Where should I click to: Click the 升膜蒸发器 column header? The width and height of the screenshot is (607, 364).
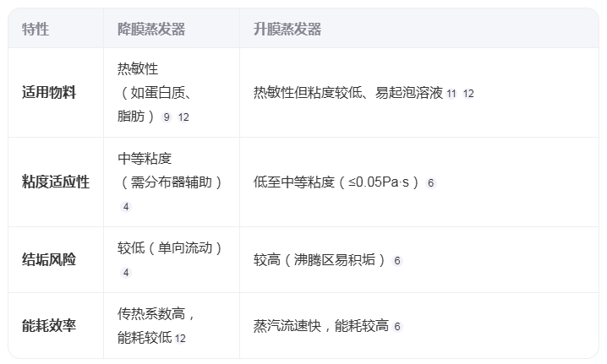pos(287,29)
